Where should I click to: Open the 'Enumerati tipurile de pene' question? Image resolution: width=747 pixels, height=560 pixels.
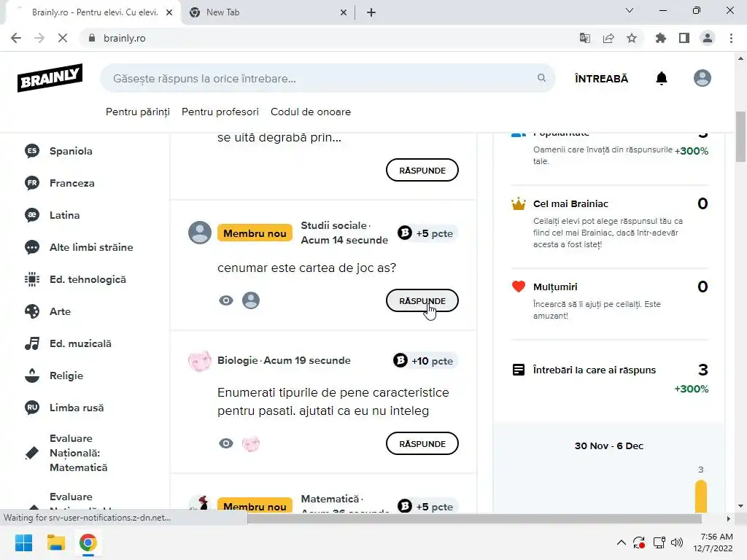333,402
